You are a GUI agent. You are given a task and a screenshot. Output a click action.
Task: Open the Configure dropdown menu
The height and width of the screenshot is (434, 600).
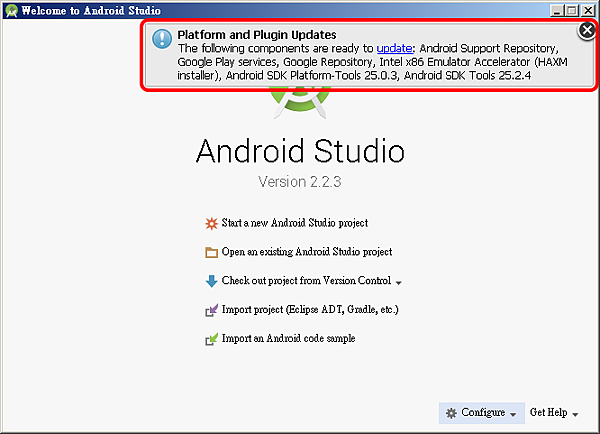482,413
